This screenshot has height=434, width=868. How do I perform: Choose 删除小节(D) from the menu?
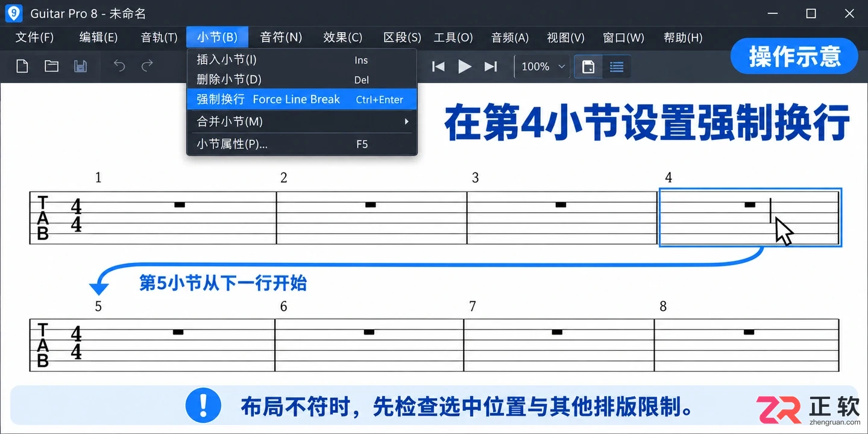pyautogui.click(x=302, y=80)
